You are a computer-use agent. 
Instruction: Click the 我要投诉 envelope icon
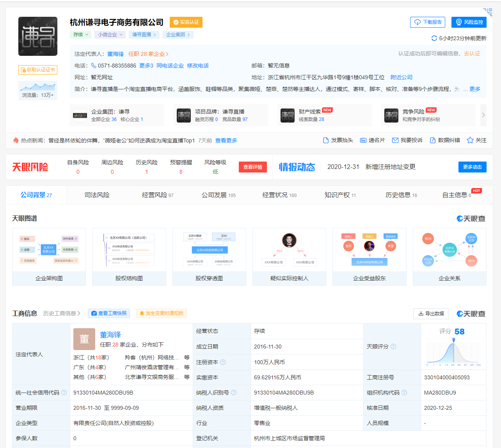click(x=395, y=140)
